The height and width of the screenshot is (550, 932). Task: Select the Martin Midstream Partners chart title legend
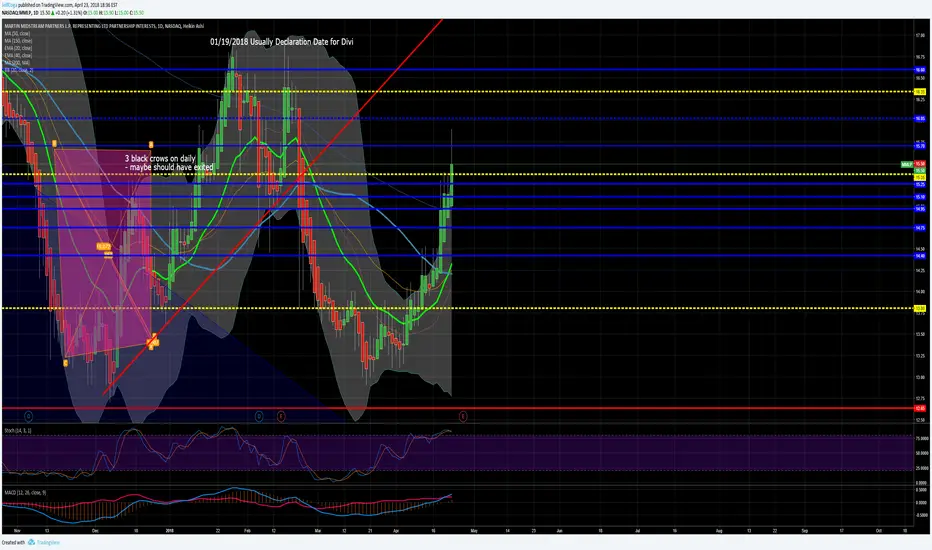tap(104, 26)
